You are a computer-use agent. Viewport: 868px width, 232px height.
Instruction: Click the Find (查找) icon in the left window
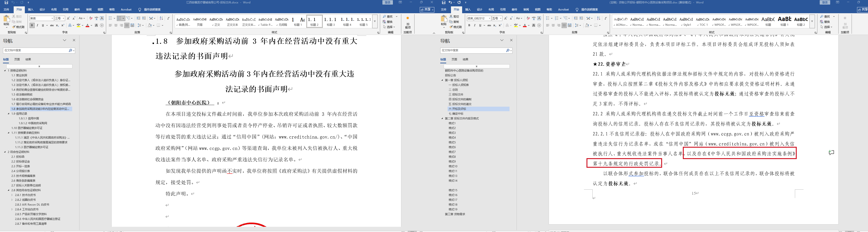click(388, 17)
